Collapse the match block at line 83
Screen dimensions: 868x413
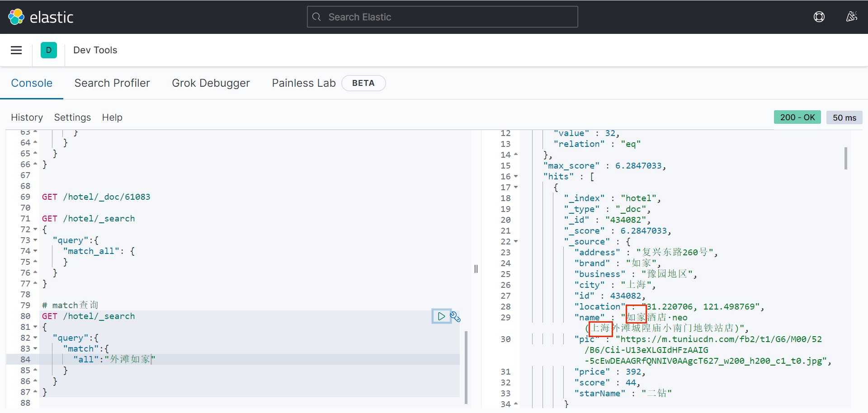click(35, 349)
